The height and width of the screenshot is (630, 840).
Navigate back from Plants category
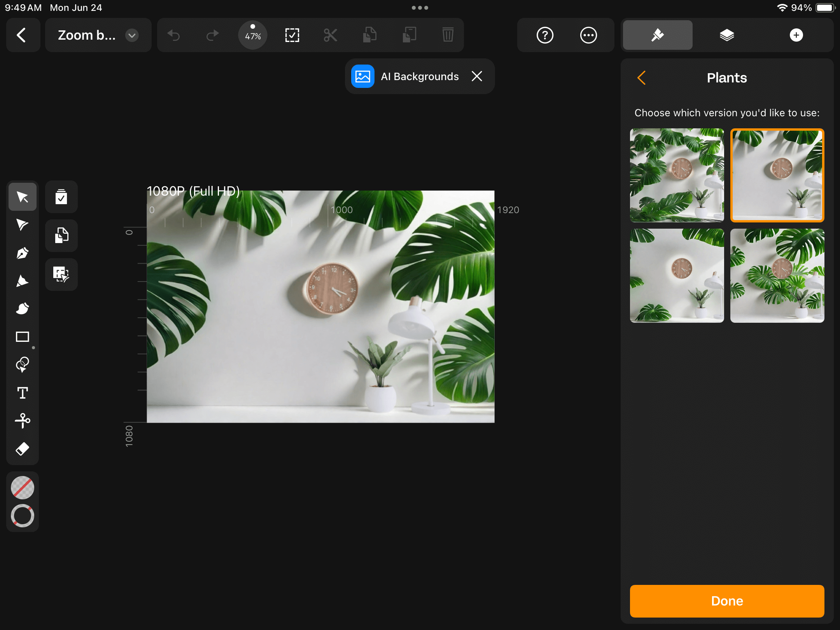pos(641,77)
